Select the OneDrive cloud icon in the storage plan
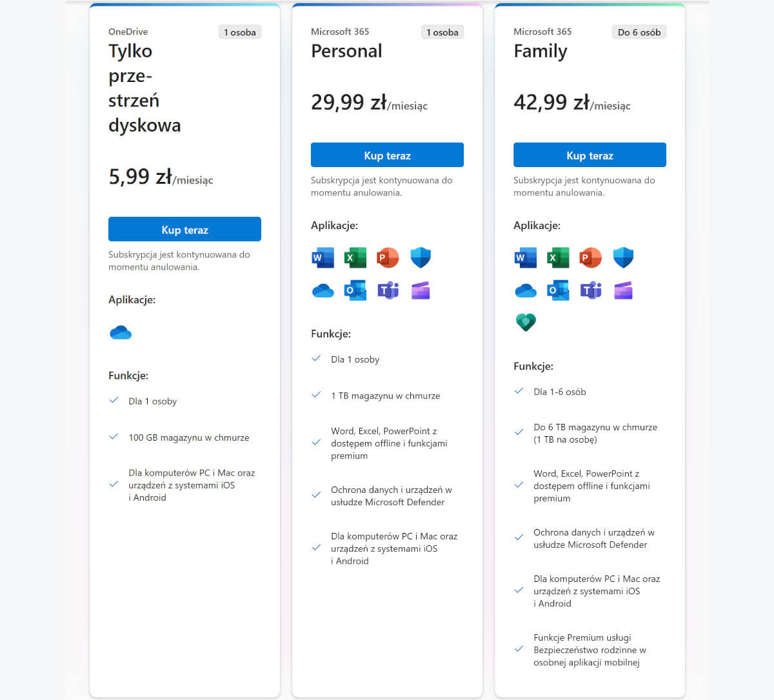The height and width of the screenshot is (700, 774). (x=121, y=332)
